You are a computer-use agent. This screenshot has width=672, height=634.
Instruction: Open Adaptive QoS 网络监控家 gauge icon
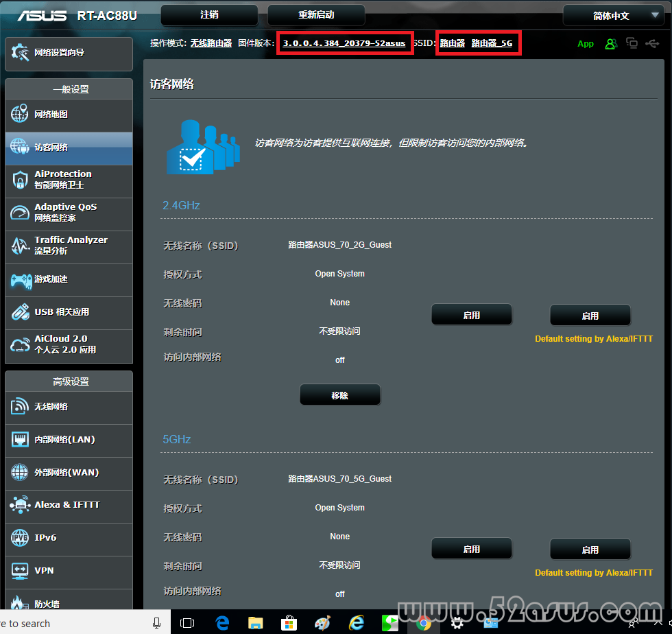[x=20, y=213]
